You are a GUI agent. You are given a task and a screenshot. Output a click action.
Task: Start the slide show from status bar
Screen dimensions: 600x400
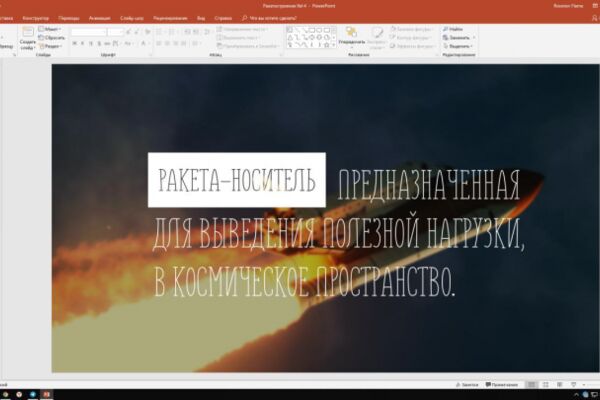(573, 384)
